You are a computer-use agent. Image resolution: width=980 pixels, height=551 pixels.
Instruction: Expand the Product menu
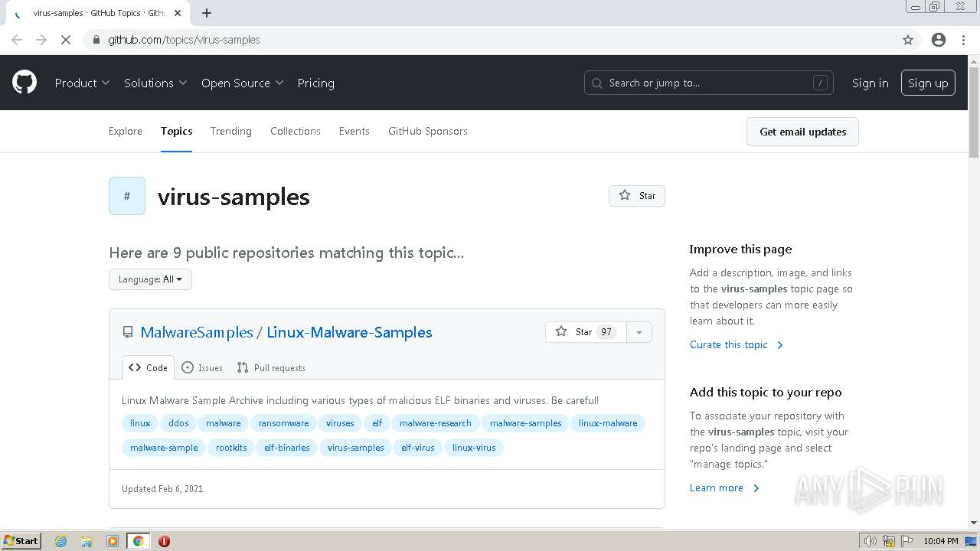click(82, 83)
